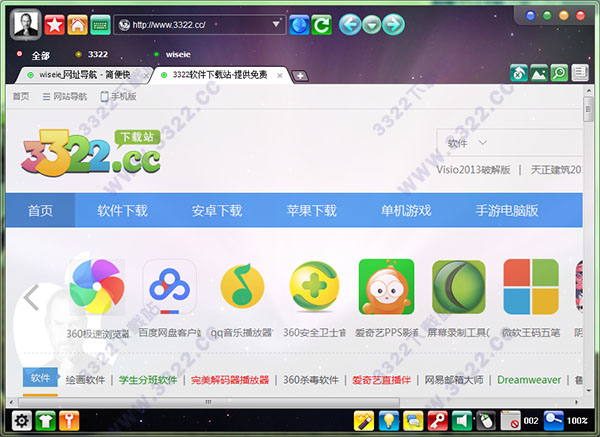Select the 3322 tab group

(98, 54)
